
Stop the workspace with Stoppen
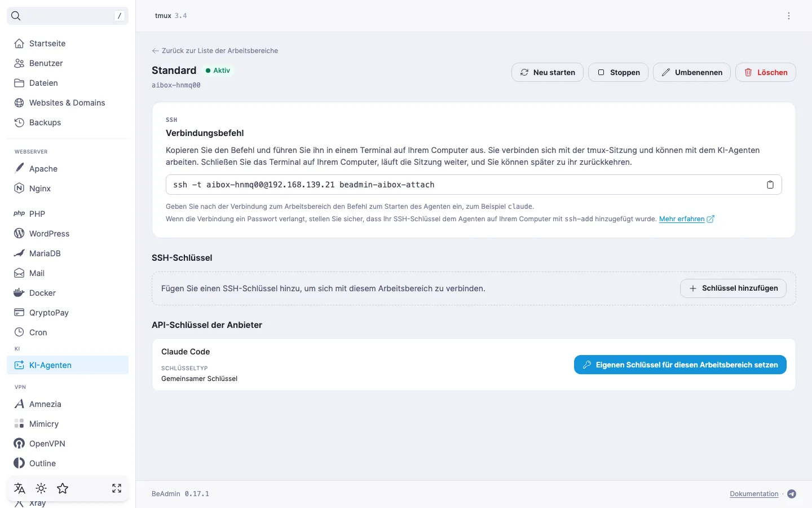(618, 72)
